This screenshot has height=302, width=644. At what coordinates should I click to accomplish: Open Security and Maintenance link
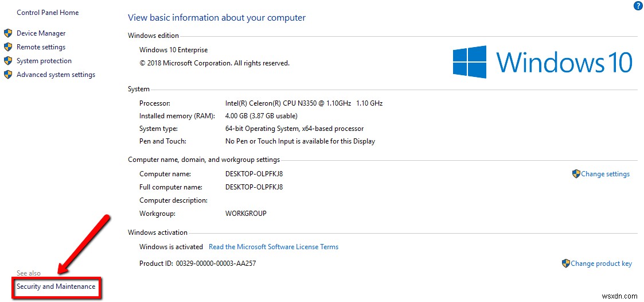(x=56, y=286)
